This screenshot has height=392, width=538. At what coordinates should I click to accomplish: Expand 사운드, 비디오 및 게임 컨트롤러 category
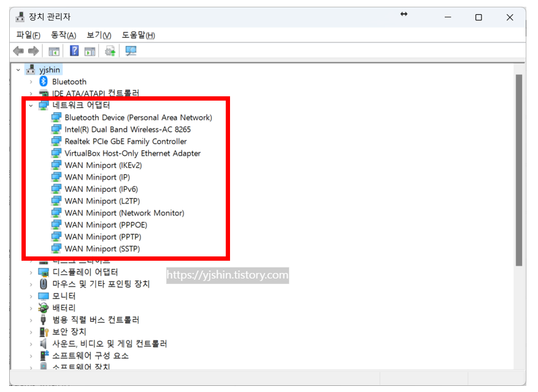31,344
